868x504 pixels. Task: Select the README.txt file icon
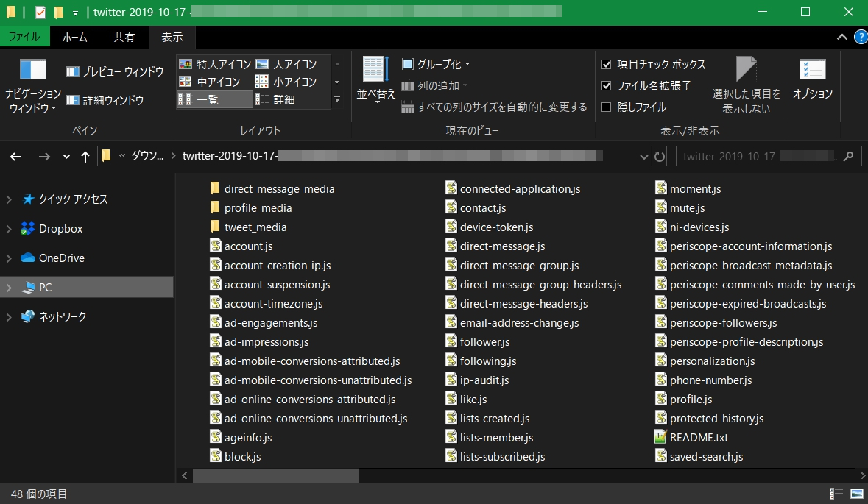(660, 437)
